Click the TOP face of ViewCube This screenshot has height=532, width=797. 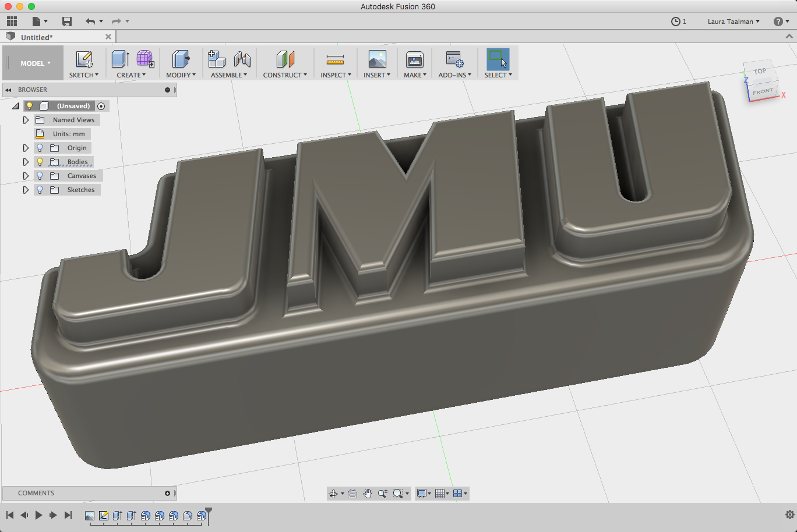click(760, 71)
